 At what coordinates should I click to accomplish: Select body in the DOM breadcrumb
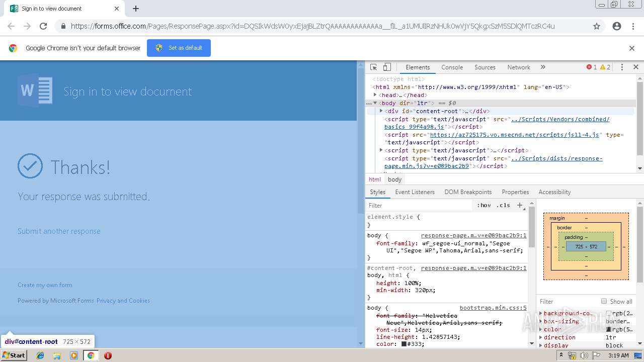click(x=395, y=179)
